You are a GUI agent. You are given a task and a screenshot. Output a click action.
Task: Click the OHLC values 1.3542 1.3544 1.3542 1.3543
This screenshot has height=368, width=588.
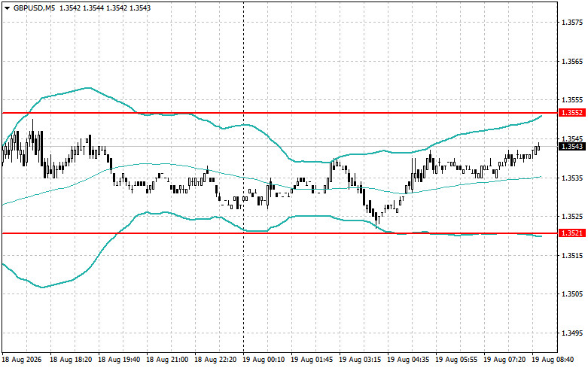tap(105, 8)
